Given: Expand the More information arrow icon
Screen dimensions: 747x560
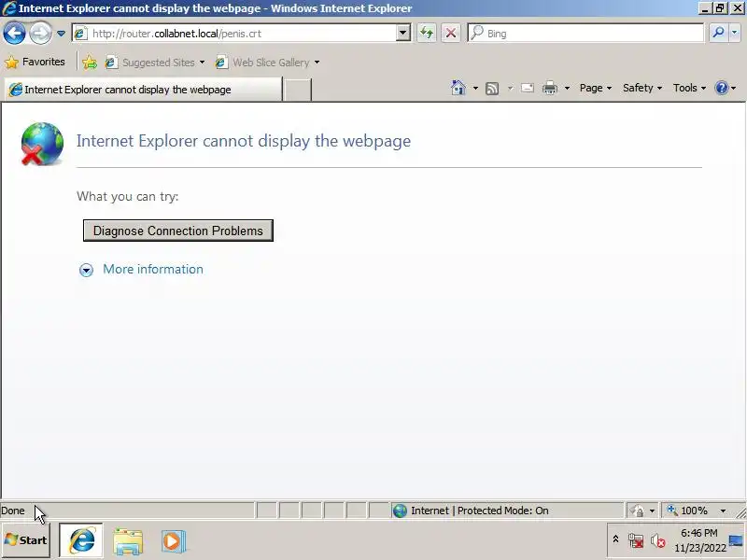Looking at the screenshot, I should 86,270.
